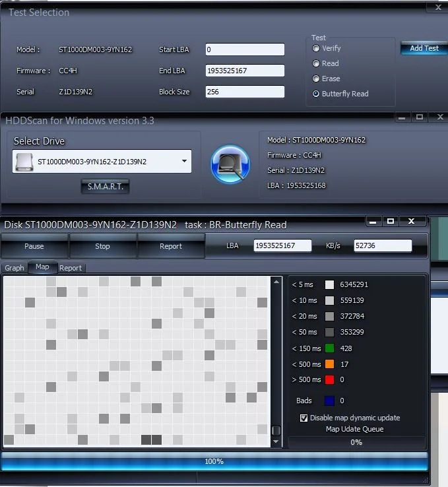Click the Report button in the task toolbar
Image resolution: width=448 pixels, height=487 pixels.
click(x=171, y=246)
